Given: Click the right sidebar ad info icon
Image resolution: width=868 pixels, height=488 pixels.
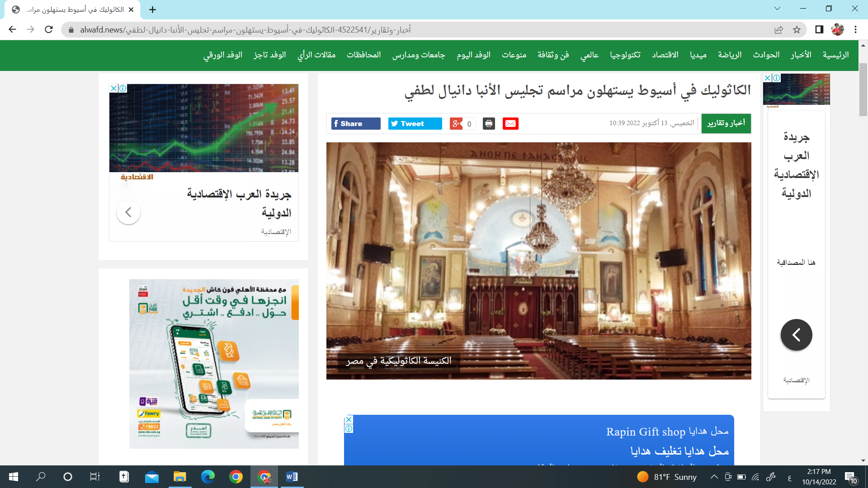Looking at the screenshot, I should click(x=776, y=78).
